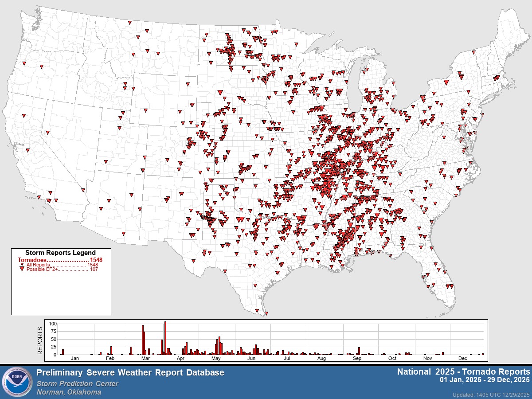This screenshot has width=532, height=399.
Task: Select the tornado marker in northern California
Action: coord(23,116)
